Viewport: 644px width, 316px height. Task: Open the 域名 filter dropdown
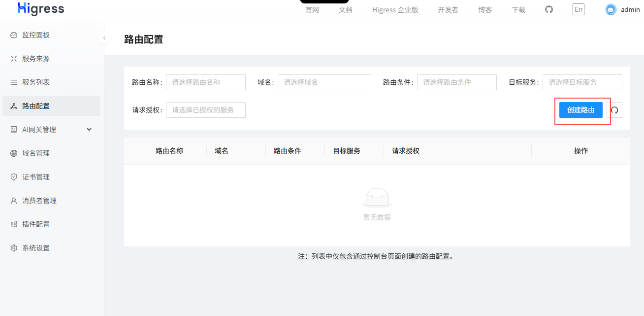click(x=324, y=82)
